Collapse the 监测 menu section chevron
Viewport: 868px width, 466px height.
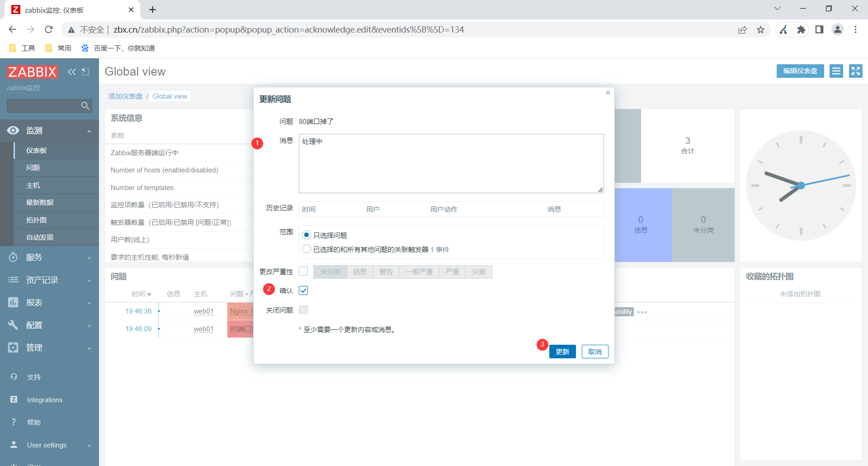[x=89, y=131]
